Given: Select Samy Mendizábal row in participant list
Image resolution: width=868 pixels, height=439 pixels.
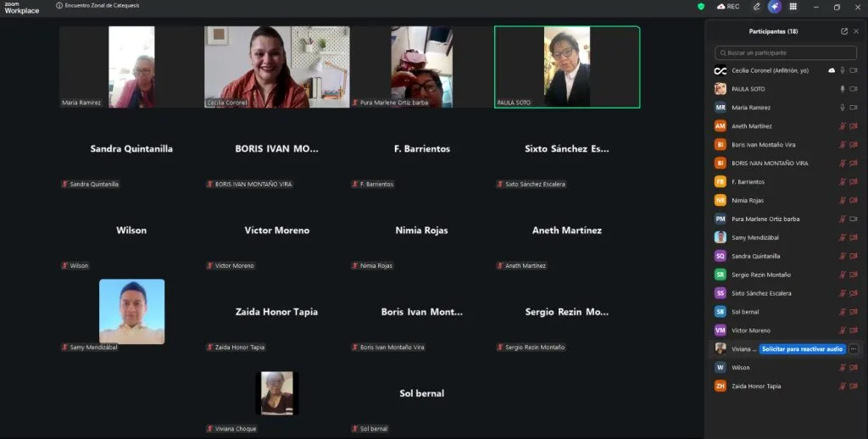Looking at the screenshot, I should tap(786, 237).
